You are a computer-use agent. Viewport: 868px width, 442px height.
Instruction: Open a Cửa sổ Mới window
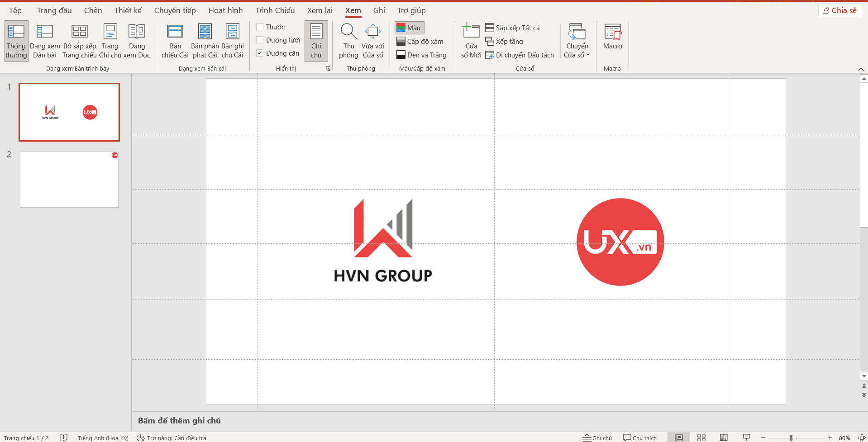pos(471,41)
